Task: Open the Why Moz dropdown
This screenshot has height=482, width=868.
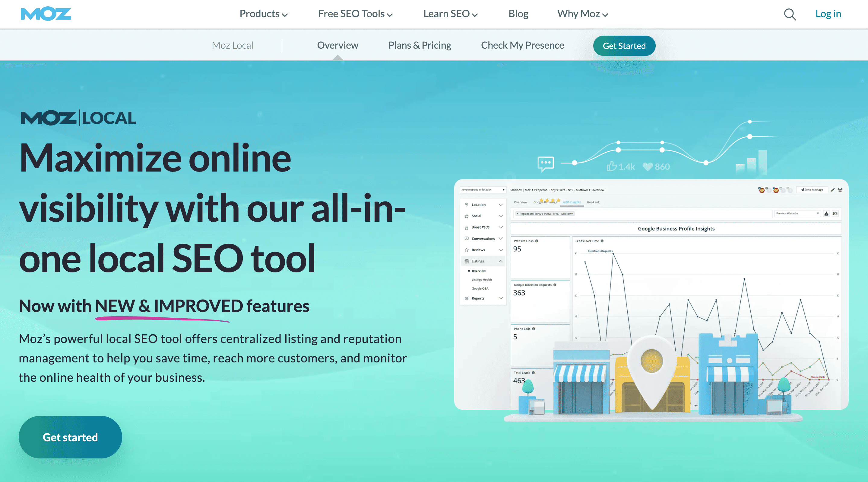Action: click(x=582, y=14)
